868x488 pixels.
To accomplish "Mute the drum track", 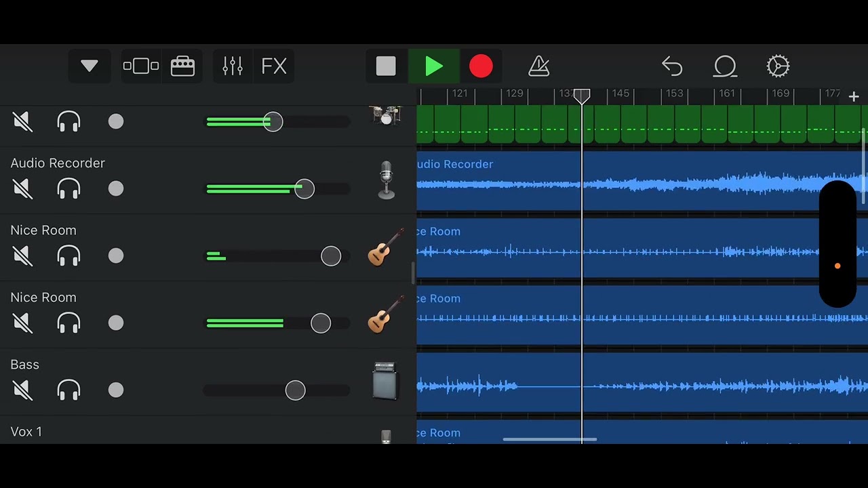I will 22,122.
